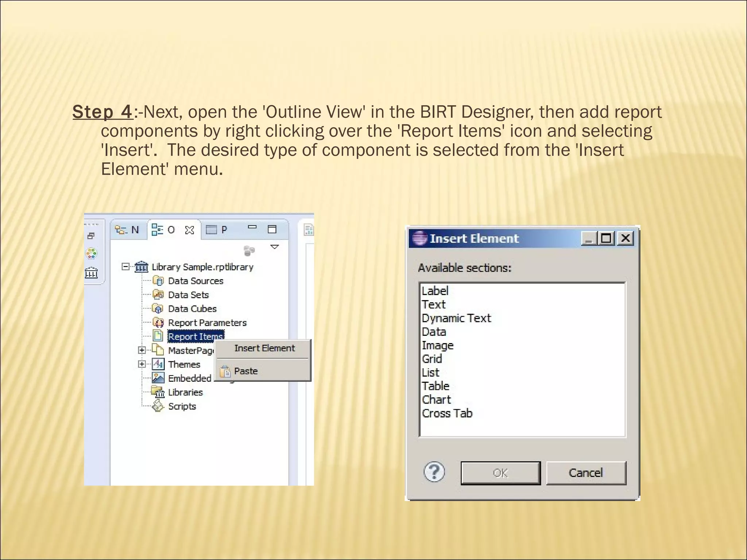Click the Themes icon
This screenshot has width=747, height=560.
(158, 364)
